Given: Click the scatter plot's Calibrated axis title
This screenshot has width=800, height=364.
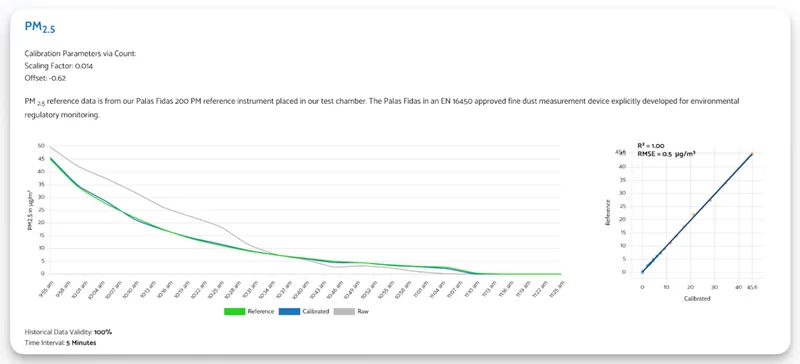Looking at the screenshot, I should (697, 299).
